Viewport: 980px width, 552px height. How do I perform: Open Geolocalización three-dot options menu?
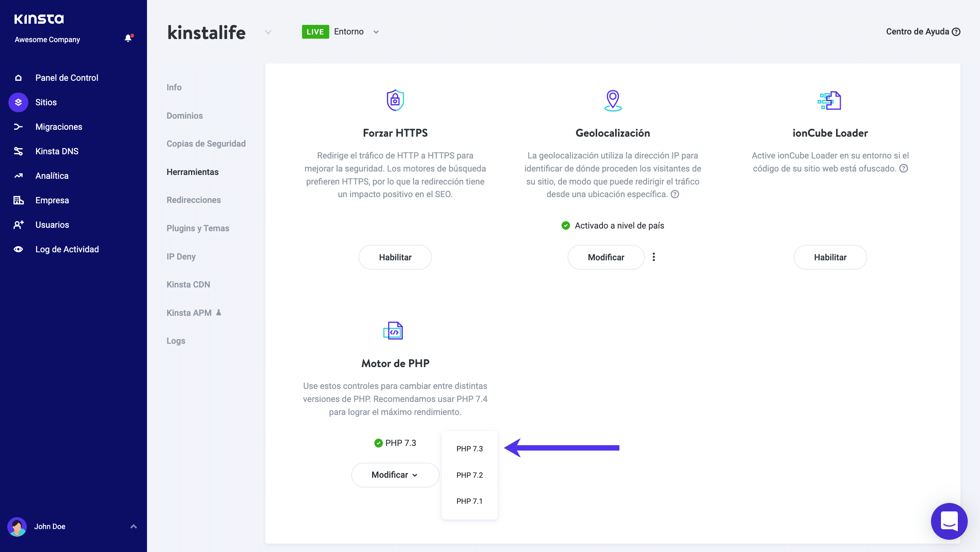pyautogui.click(x=654, y=257)
